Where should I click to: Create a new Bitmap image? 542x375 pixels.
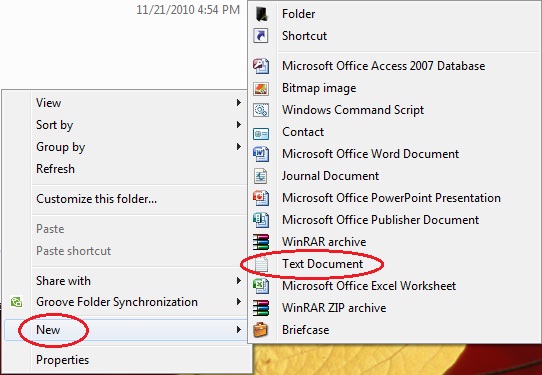[319, 88]
